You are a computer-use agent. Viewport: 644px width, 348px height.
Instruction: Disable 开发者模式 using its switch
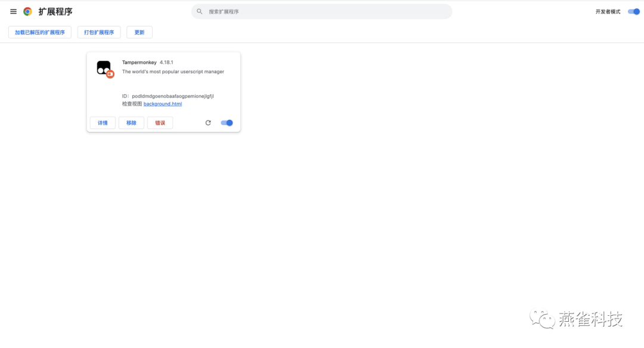point(632,11)
